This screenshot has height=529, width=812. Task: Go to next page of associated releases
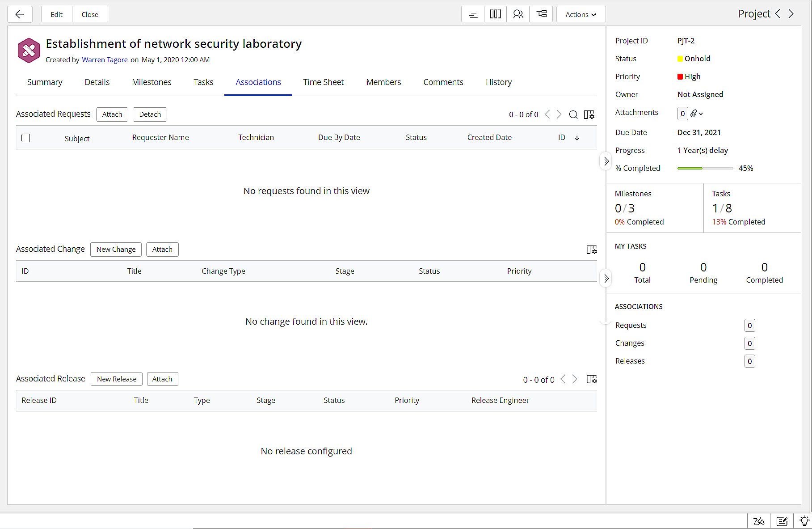coord(575,379)
